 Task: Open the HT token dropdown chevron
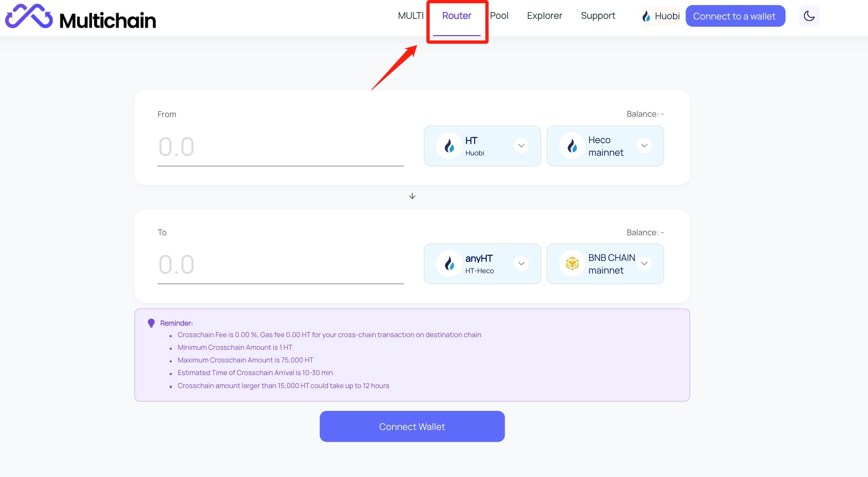click(x=521, y=146)
